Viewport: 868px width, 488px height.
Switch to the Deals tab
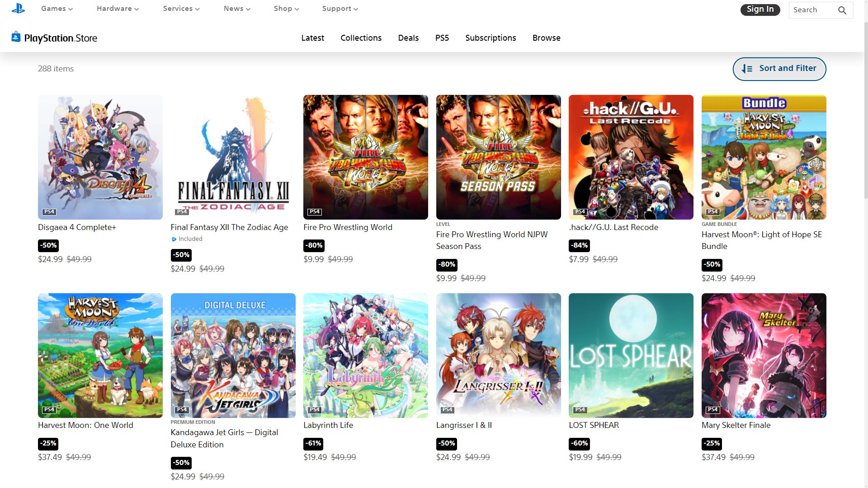pyautogui.click(x=408, y=38)
